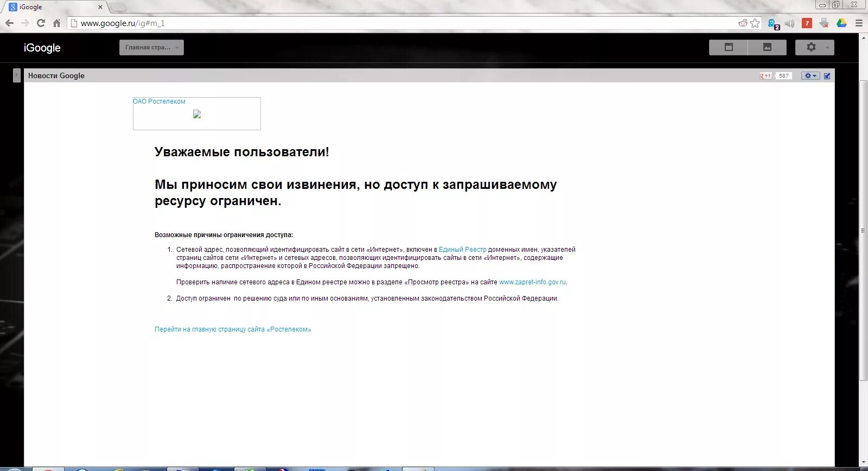The height and width of the screenshot is (471, 868).
Task: Go forward using the forward arrow
Action: [x=25, y=23]
